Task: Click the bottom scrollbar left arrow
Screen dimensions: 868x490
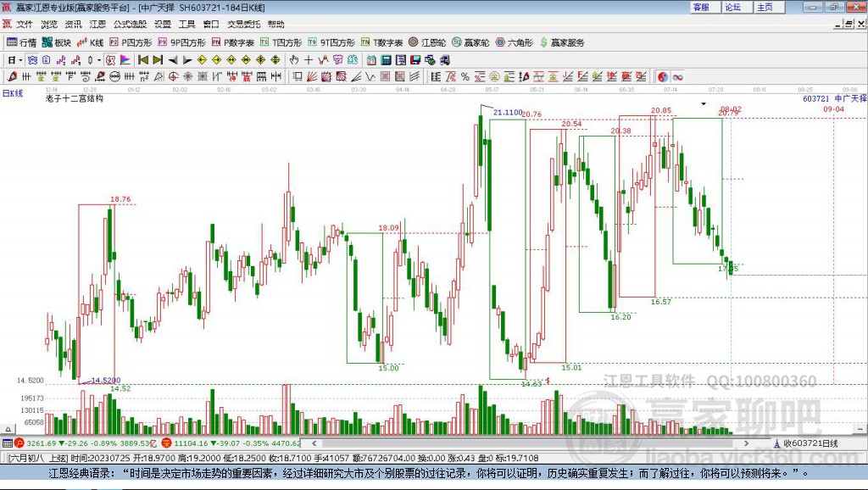Action: pos(314,443)
